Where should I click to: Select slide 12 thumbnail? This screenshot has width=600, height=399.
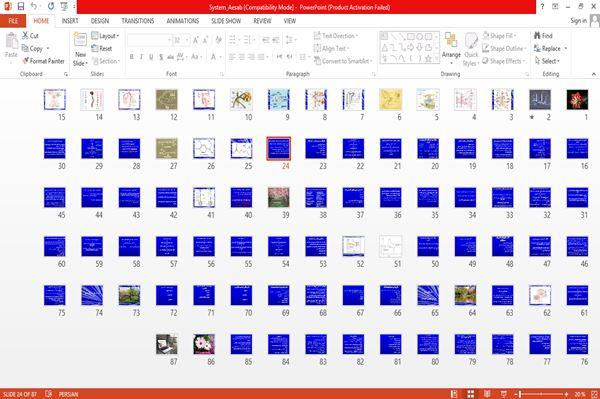pos(166,99)
